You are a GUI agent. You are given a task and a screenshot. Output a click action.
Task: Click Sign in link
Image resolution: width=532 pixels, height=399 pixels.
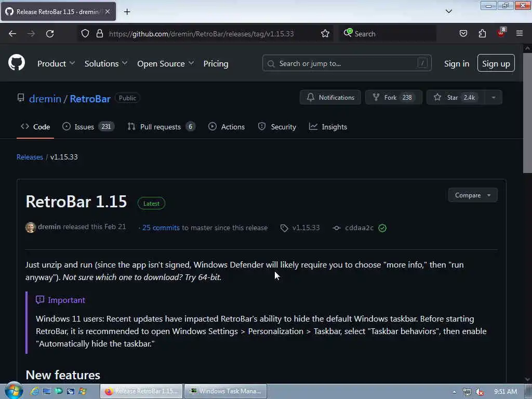pyautogui.click(x=456, y=63)
